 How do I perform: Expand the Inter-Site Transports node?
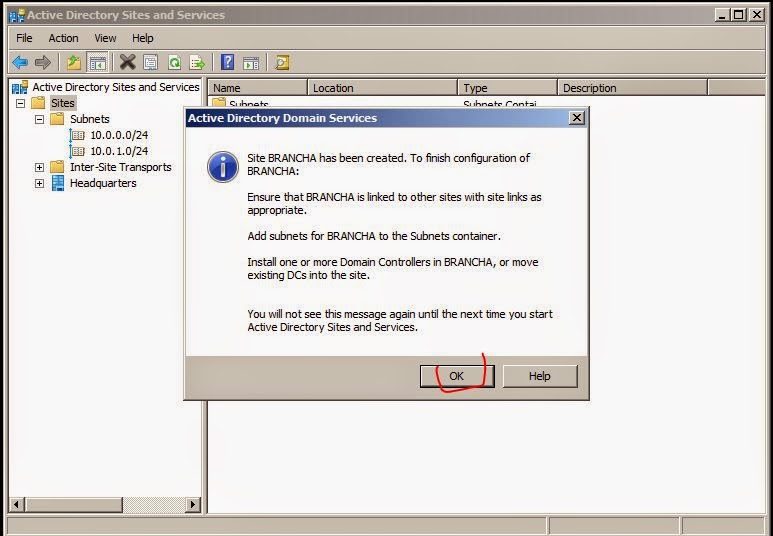click(x=39, y=168)
